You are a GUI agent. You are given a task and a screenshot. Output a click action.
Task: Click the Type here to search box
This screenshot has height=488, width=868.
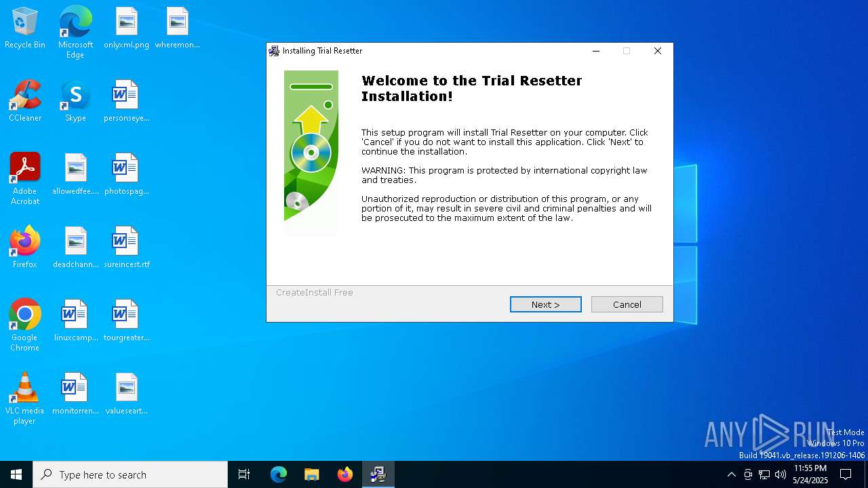point(130,474)
